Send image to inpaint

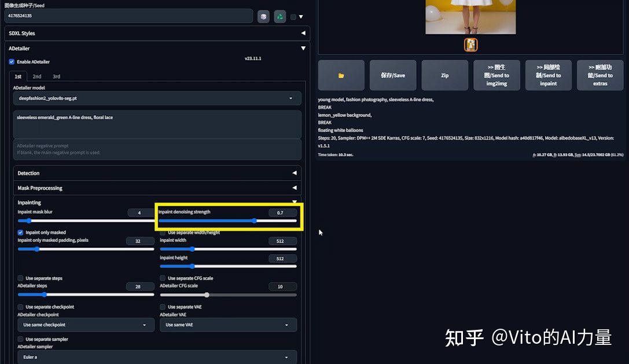(x=548, y=75)
